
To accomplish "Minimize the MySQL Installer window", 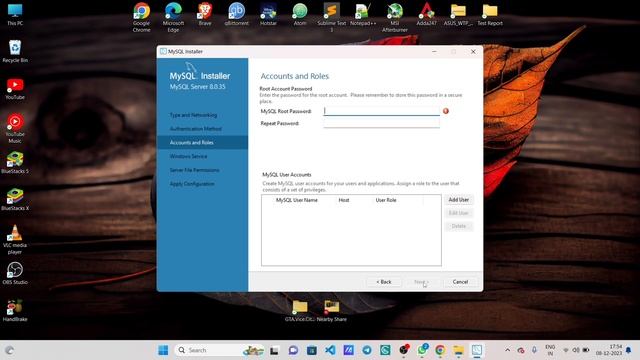I will coord(434,51).
